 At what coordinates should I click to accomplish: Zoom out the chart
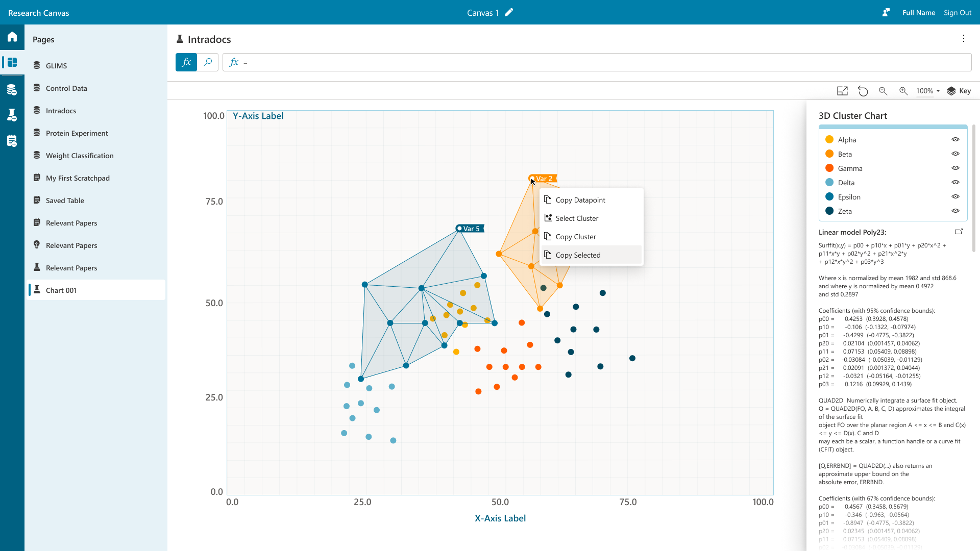click(883, 91)
